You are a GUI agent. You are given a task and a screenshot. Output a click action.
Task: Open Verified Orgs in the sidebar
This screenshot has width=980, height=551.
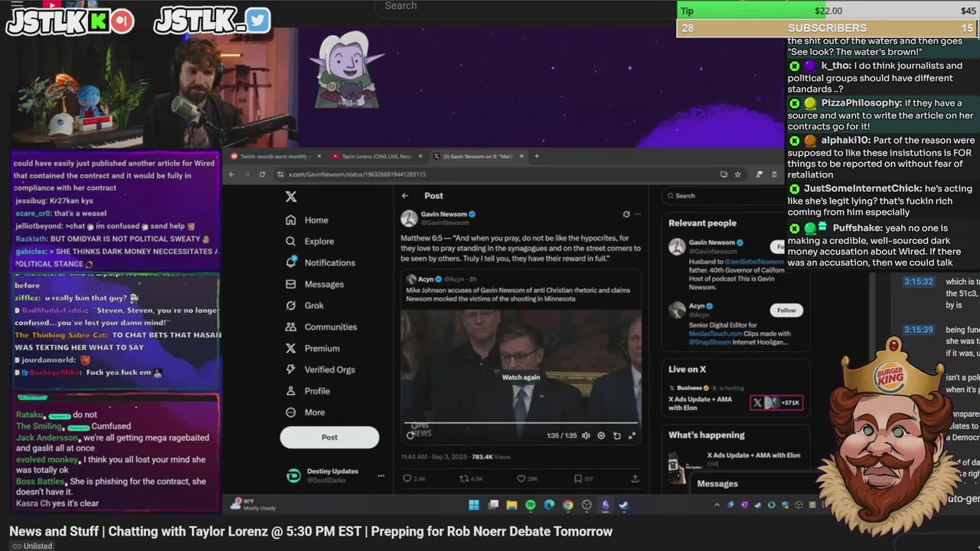[x=320, y=370]
